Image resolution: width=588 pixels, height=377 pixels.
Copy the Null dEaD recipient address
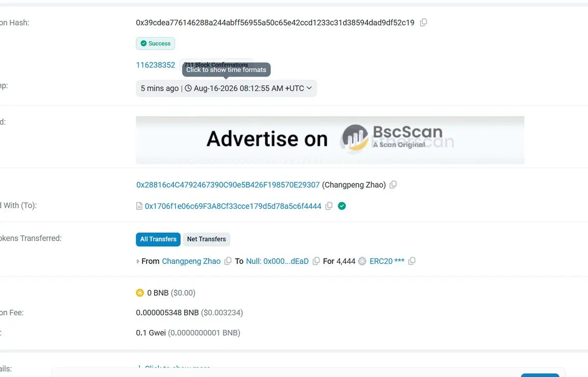coord(317,261)
